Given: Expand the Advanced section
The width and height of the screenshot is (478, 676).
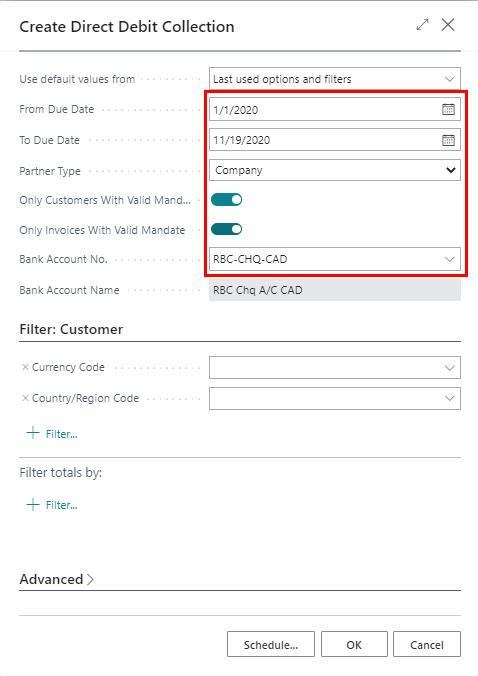Looking at the screenshot, I should pos(56,579).
